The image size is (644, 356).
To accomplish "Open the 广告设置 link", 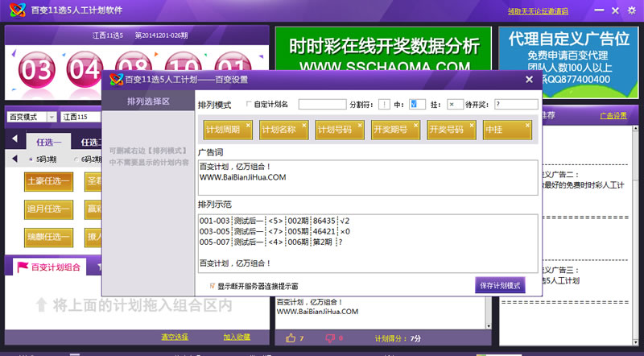I will (613, 116).
